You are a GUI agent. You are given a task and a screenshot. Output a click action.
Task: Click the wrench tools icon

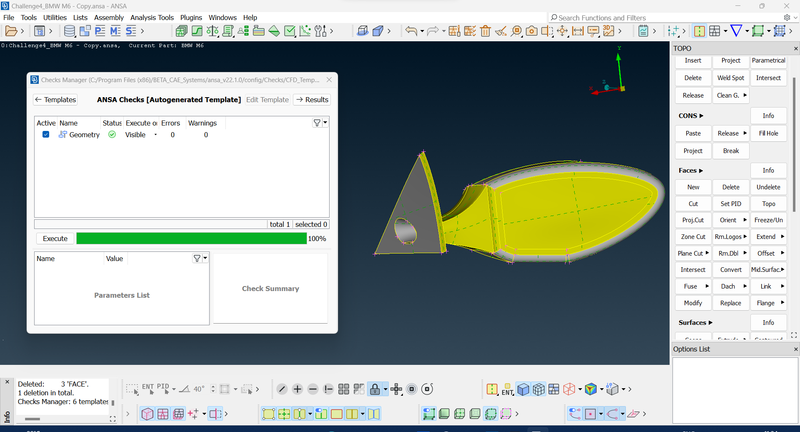(320, 31)
